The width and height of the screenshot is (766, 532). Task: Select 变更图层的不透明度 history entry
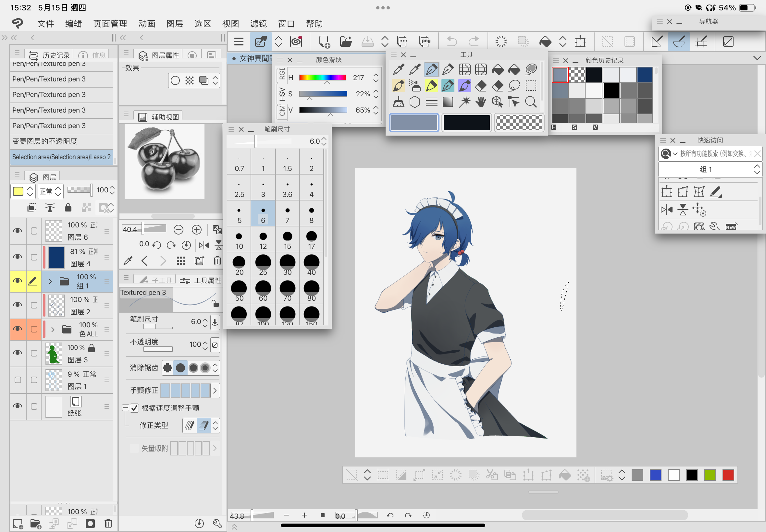pos(61,141)
